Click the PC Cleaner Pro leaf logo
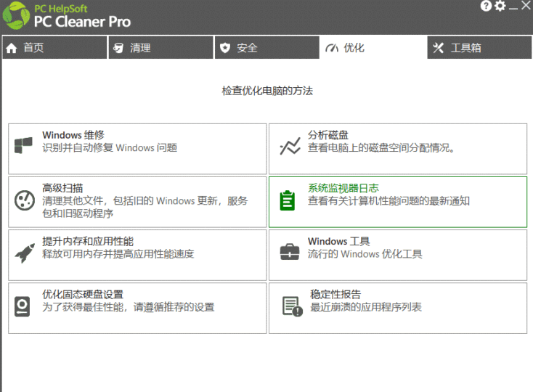533x392 pixels. [16, 15]
